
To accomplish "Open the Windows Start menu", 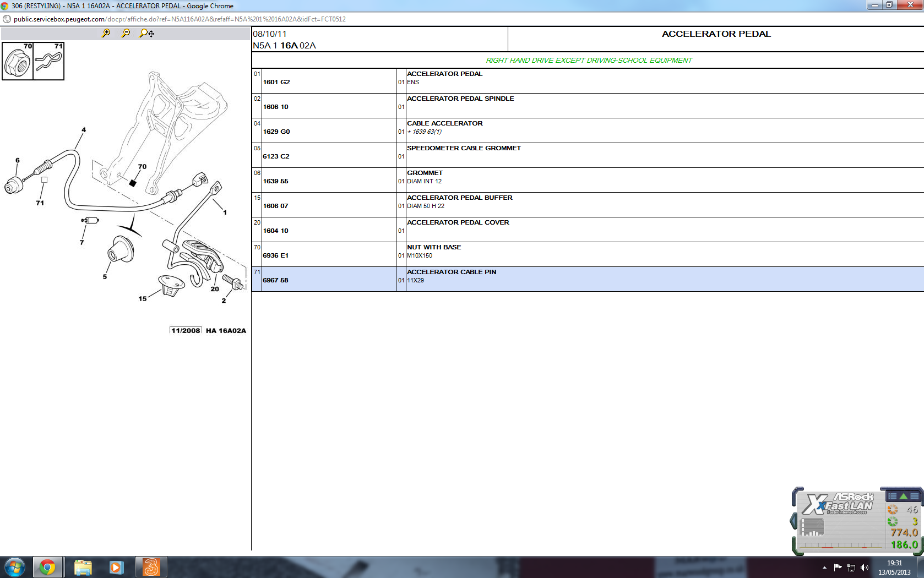I will pos(15,567).
